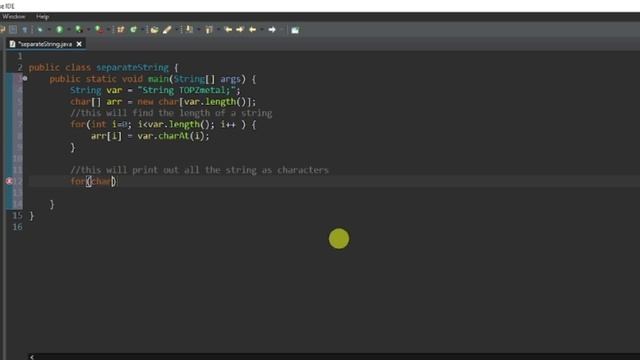Launch Coverage run icon

click(78, 29)
